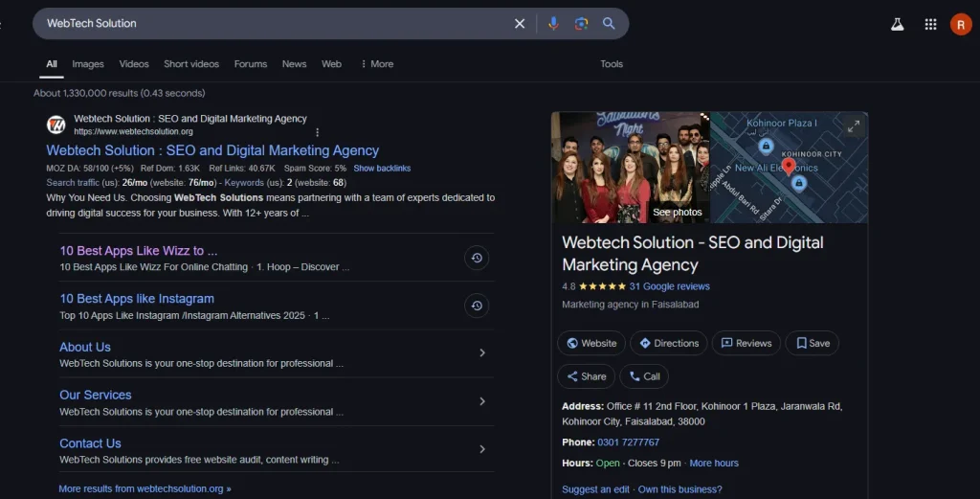Click Search traffic (us) link
The image size is (980, 499).
[82, 183]
